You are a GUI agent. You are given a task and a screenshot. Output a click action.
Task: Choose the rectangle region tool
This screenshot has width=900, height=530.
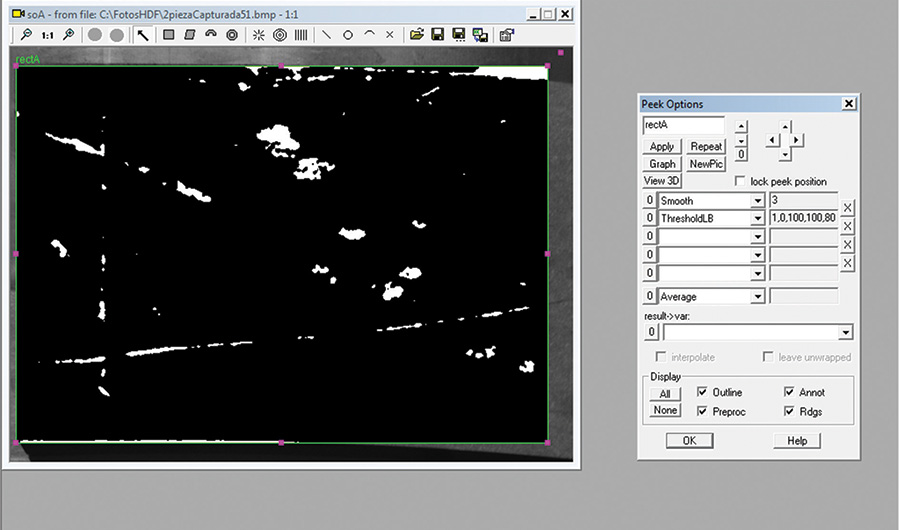169,34
